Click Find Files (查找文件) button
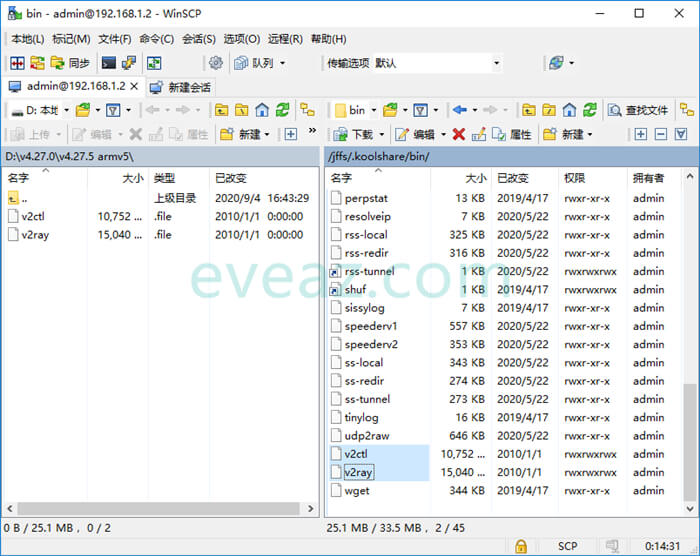Viewport: 700px width, 556px height. 638,110
